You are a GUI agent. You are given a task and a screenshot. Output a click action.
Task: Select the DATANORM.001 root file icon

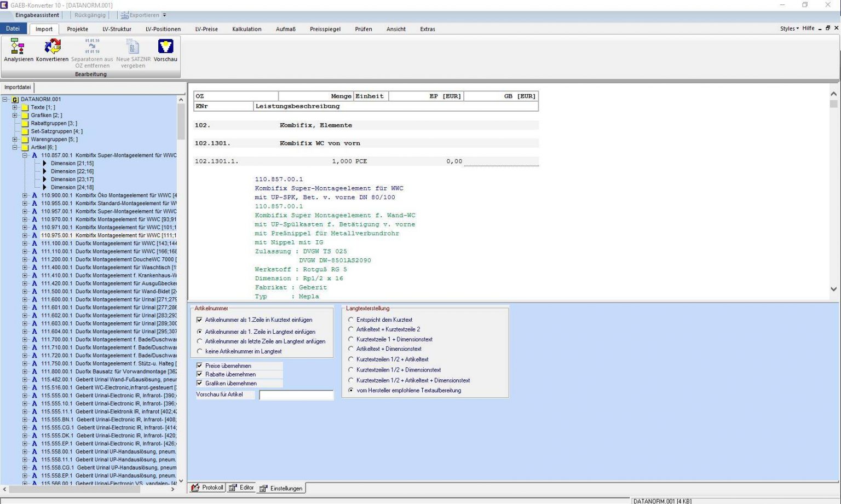15,100
